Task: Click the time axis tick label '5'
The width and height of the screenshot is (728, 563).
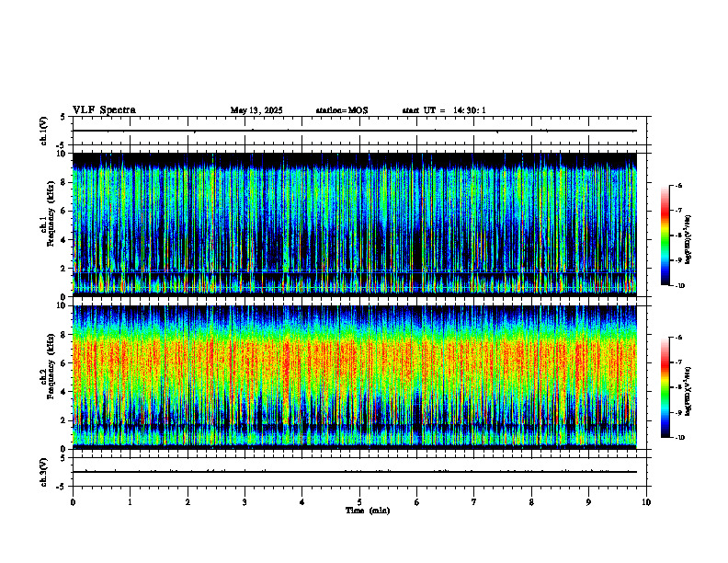Action: coord(359,502)
